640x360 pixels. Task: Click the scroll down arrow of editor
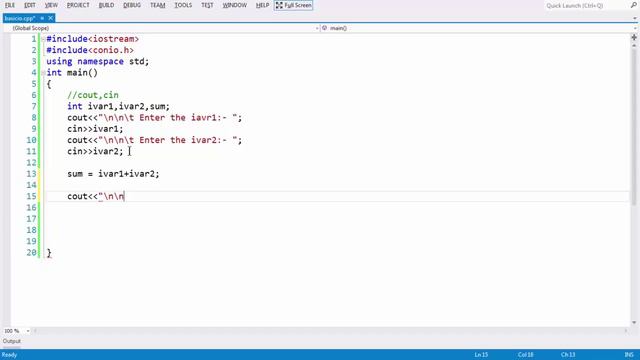(x=634, y=322)
